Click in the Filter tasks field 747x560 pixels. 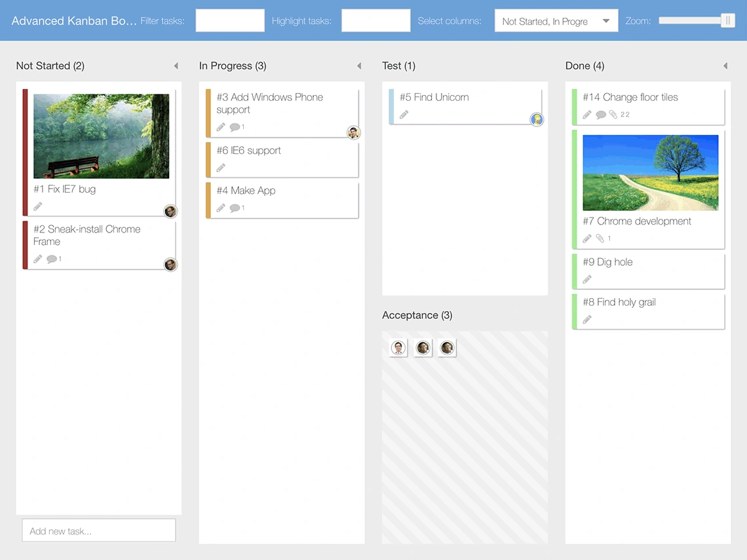230,20
